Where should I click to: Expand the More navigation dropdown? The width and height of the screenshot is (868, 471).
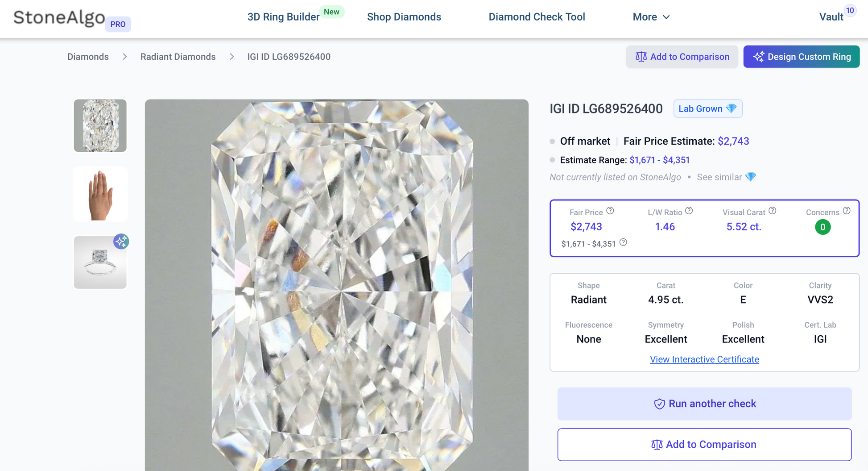[x=651, y=17]
